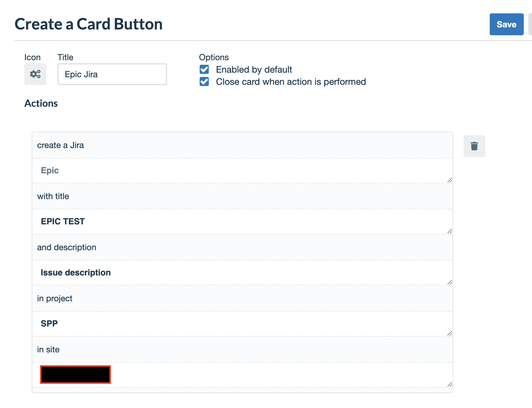Click the partially visible button beside Save
The image size is (532, 408).
coord(530,24)
